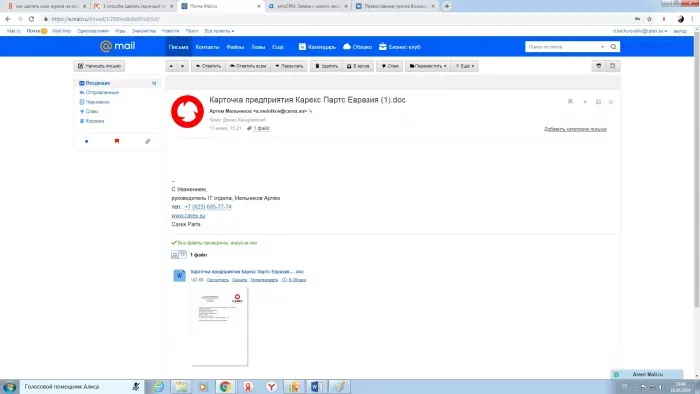Viewport: 700px width, 394px height.
Task: Switch to the Контакты tab
Action: [207, 47]
